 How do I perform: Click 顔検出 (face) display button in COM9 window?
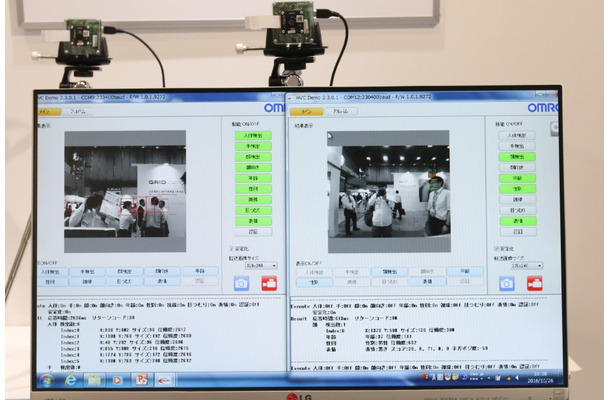point(124,272)
